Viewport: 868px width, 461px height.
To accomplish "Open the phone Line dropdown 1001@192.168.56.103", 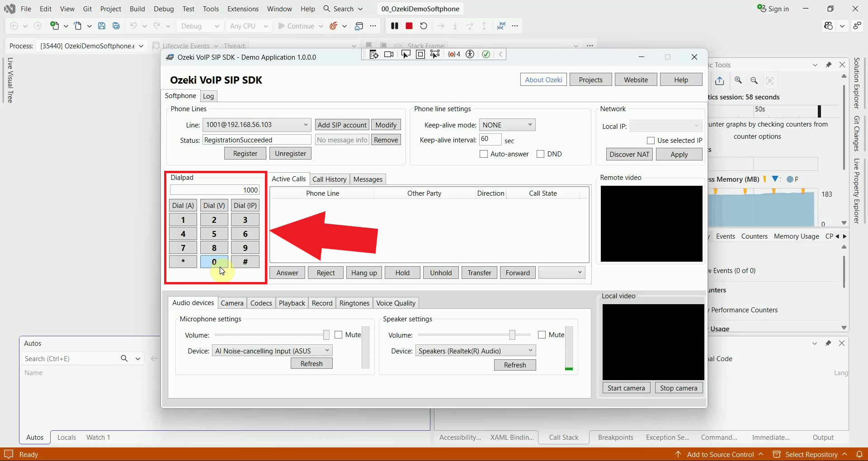I will [257, 125].
